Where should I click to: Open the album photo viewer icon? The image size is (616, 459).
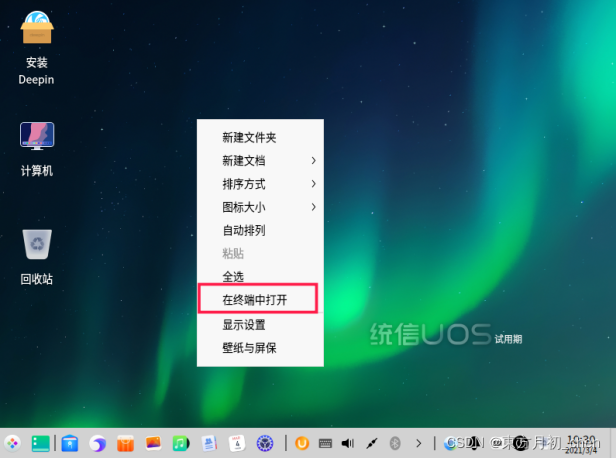[x=153, y=444]
